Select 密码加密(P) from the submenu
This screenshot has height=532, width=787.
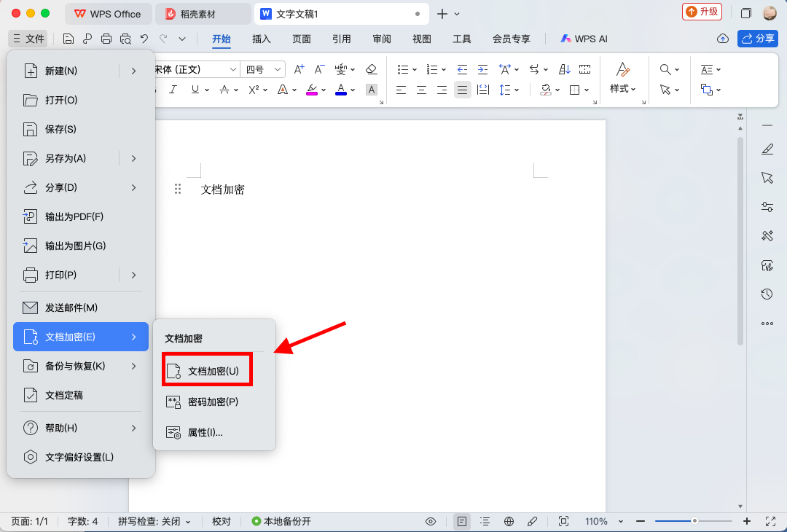point(213,402)
